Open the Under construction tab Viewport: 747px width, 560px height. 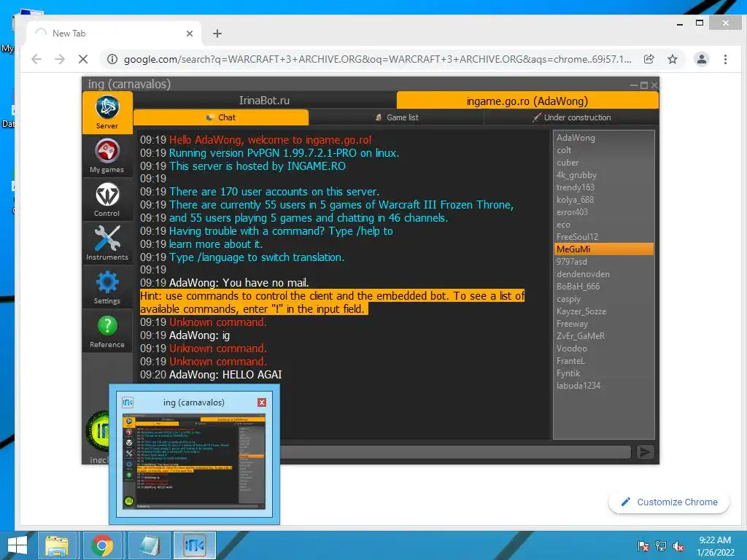(x=571, y=117)
